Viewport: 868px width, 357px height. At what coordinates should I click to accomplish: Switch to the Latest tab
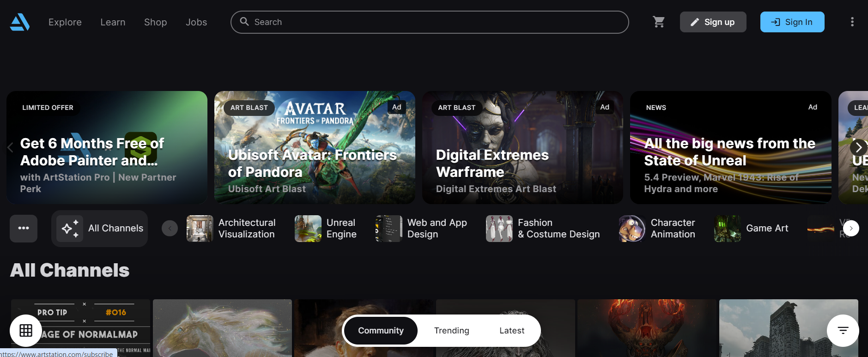pyautogui.click(x=512, y=331)
